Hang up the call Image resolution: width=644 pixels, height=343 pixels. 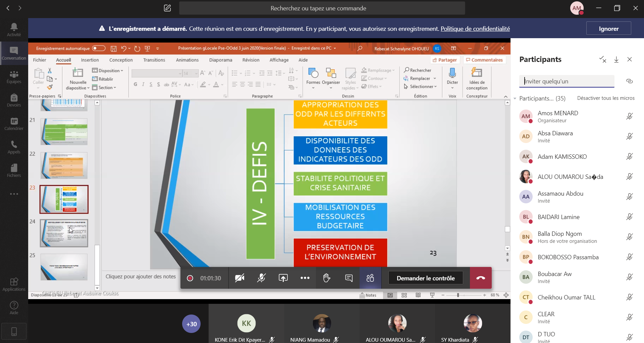[x=481, y=278]
